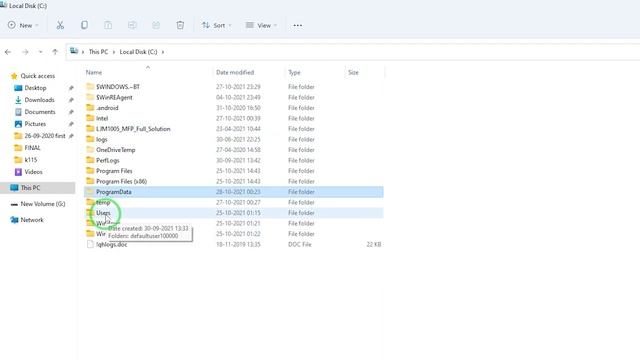Screen dimensions: 640x360
Task: Click the Downloads pin icon
Action: (71, 100)
